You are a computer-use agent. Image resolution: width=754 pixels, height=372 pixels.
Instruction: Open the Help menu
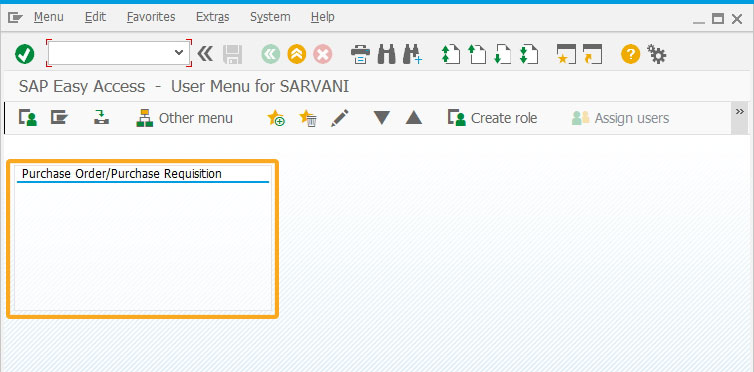(x=322, y=17)
